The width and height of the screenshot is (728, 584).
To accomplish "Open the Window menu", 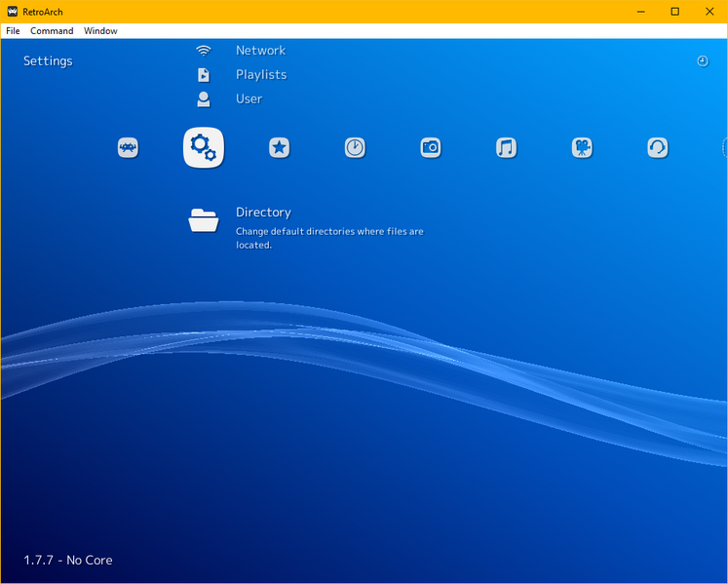I will 100,31.
